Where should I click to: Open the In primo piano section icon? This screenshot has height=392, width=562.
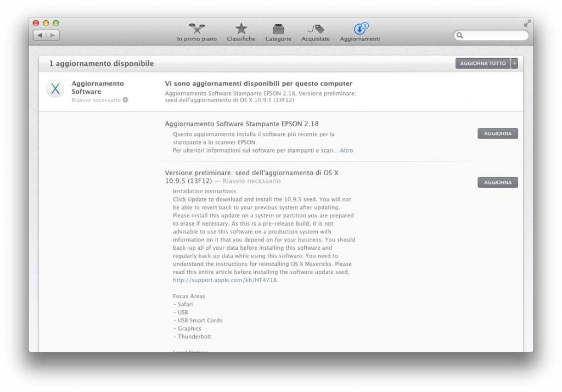pyautogui.click(x=197, y=29)
